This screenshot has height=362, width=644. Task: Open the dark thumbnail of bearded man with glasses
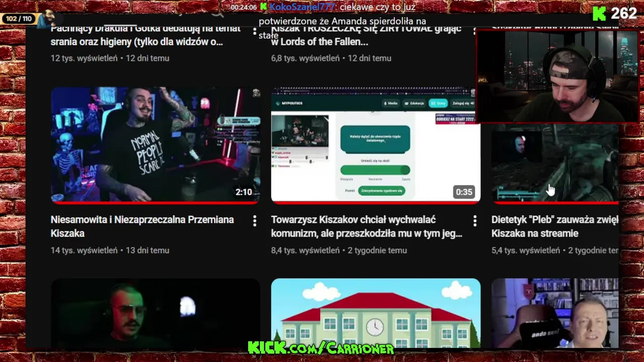pyautogui.click(x=155, y=313)
